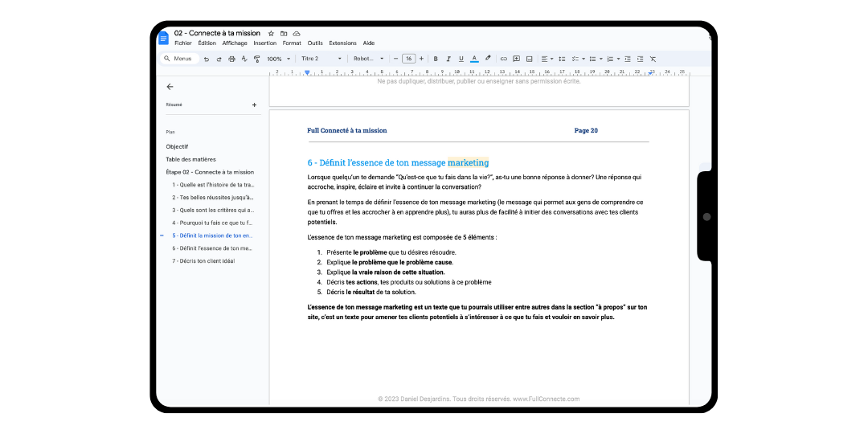The image size is (868, 434).
Task: Open the Insertion menu
Action: (x=264, y=43)
